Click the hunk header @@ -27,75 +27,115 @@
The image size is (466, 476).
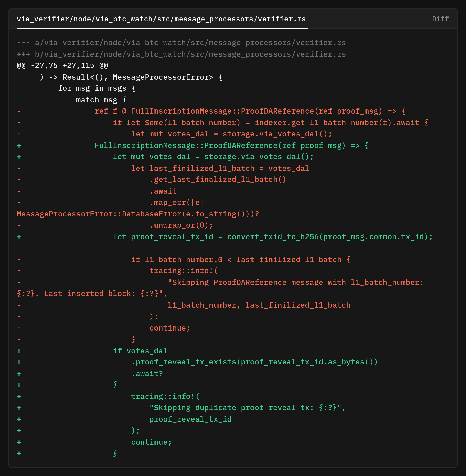[62, 66]
